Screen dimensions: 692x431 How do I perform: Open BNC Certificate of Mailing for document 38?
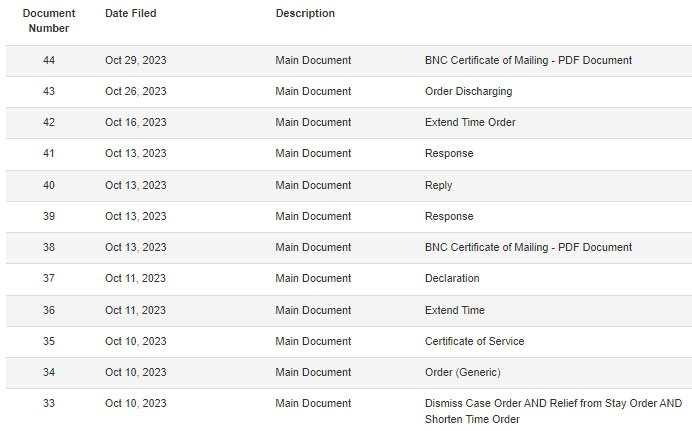click(528, 247)
